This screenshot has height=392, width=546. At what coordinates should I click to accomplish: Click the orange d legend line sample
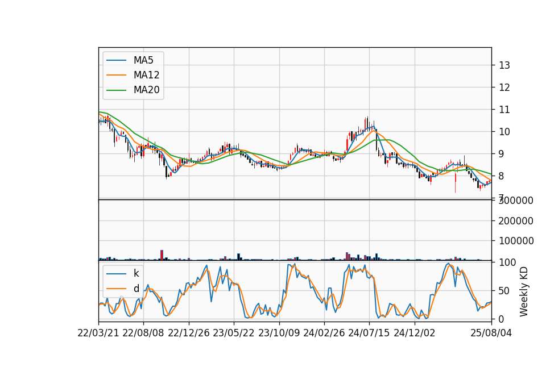click(116, 289)
